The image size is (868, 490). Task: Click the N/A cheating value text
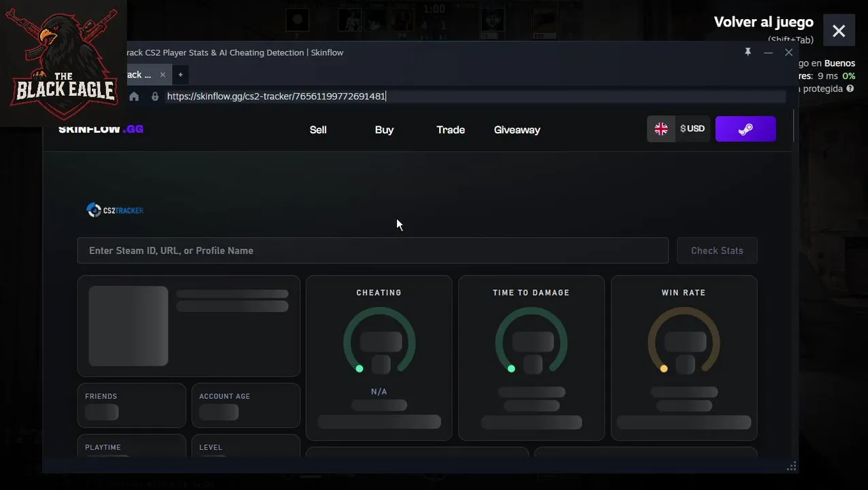tap(379, 392)
